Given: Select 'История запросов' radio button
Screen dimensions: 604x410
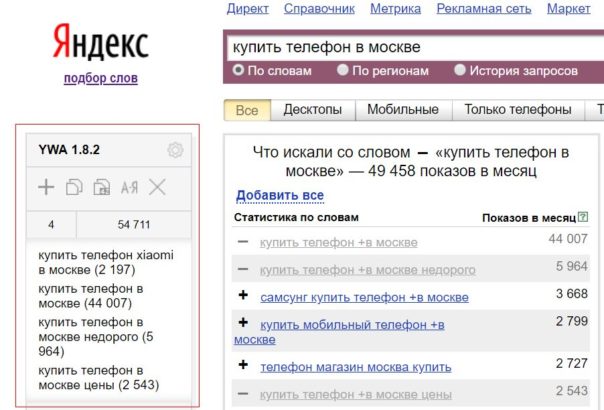Looking at the screenshot, I should click(x=460, y=70).
